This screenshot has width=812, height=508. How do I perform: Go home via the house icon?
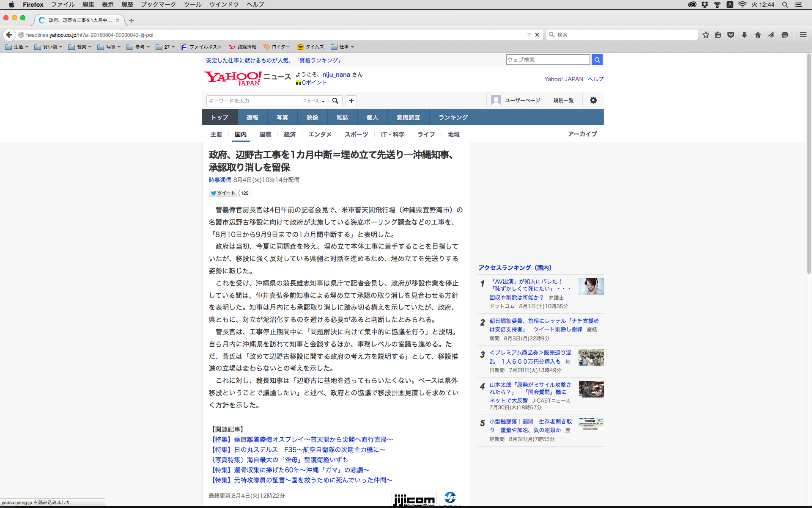(757, 35)
